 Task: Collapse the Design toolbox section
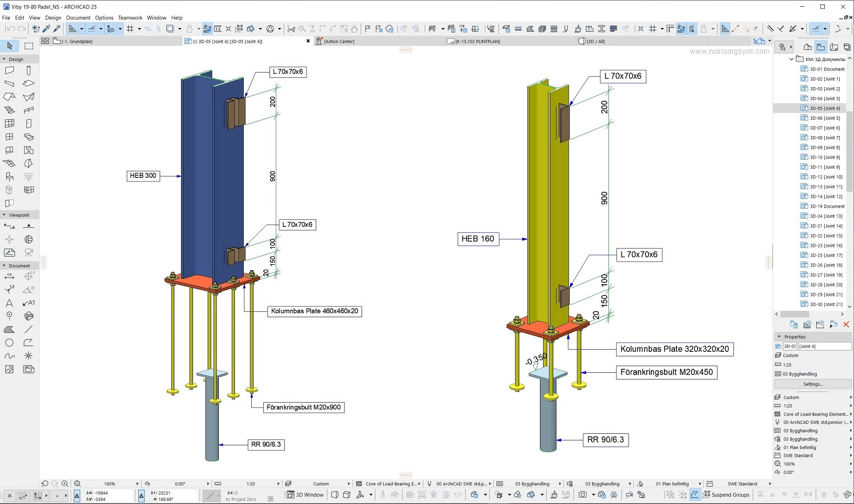4,59
